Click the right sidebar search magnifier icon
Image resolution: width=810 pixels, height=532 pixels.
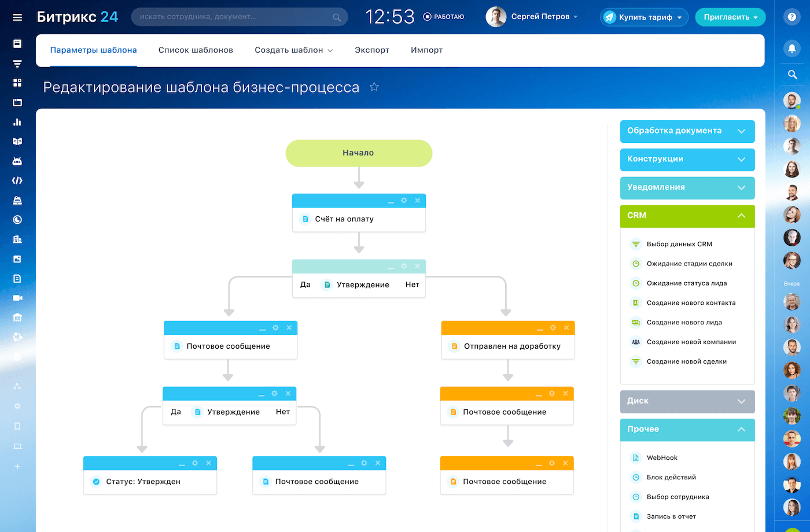pos(792,75)
